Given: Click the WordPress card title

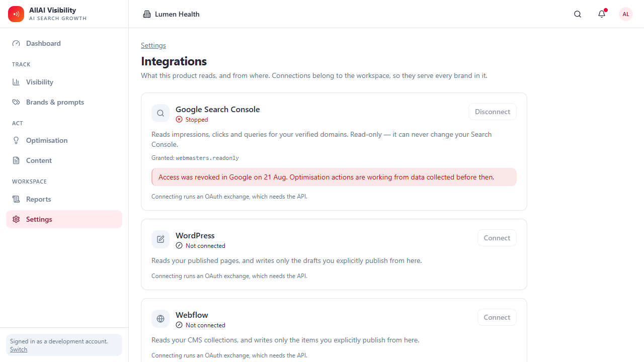Looking at the screenshot, I should [195, 235].
